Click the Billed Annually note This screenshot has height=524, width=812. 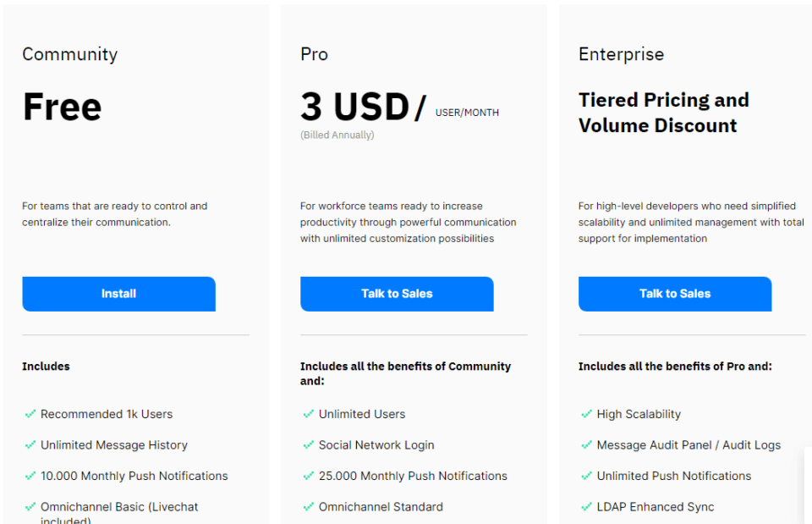pos(337,135)
